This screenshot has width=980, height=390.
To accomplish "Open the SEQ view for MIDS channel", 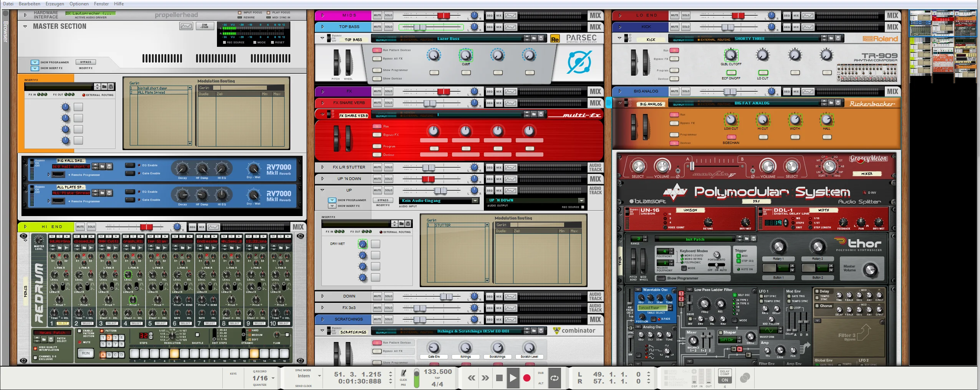I will [x=490, y=16].
